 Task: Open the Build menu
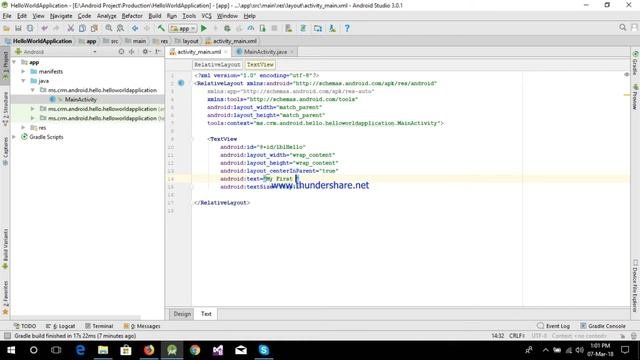coord(155,16)
